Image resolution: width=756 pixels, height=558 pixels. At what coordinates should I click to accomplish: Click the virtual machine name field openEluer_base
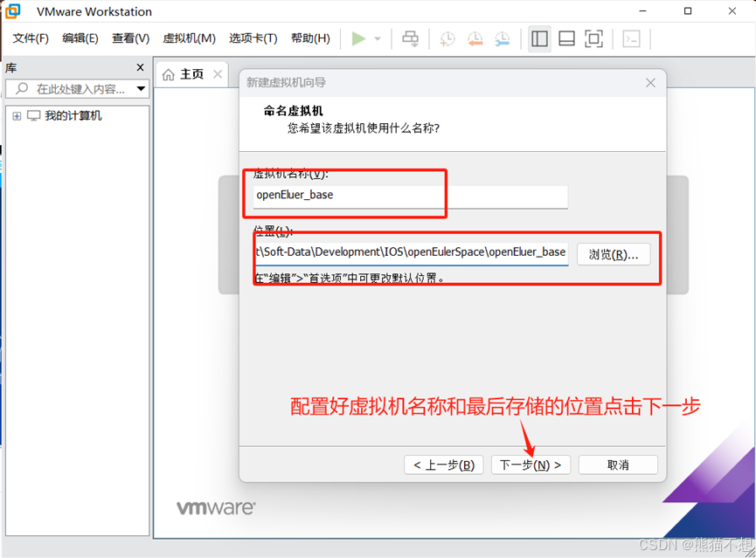(x=410, y=196)
